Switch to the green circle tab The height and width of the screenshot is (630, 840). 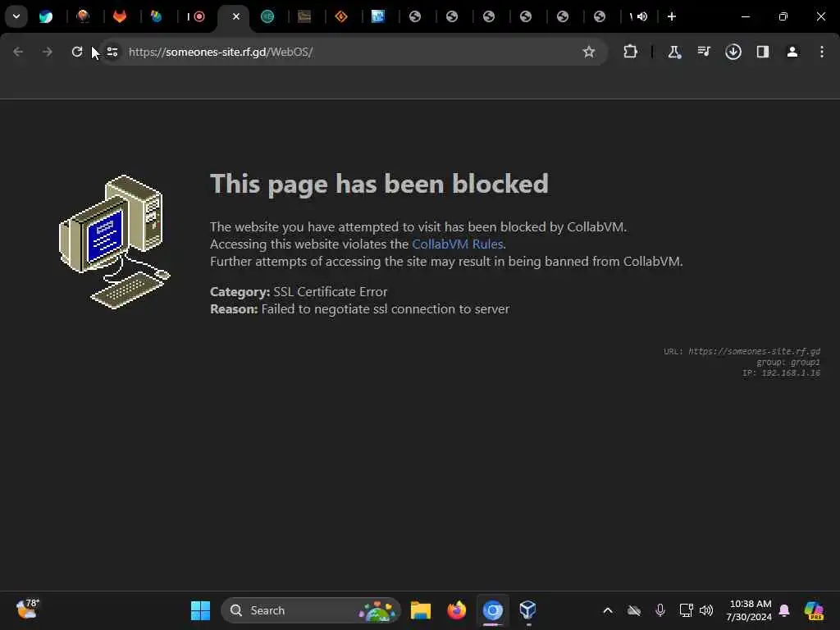pos(267,16)
